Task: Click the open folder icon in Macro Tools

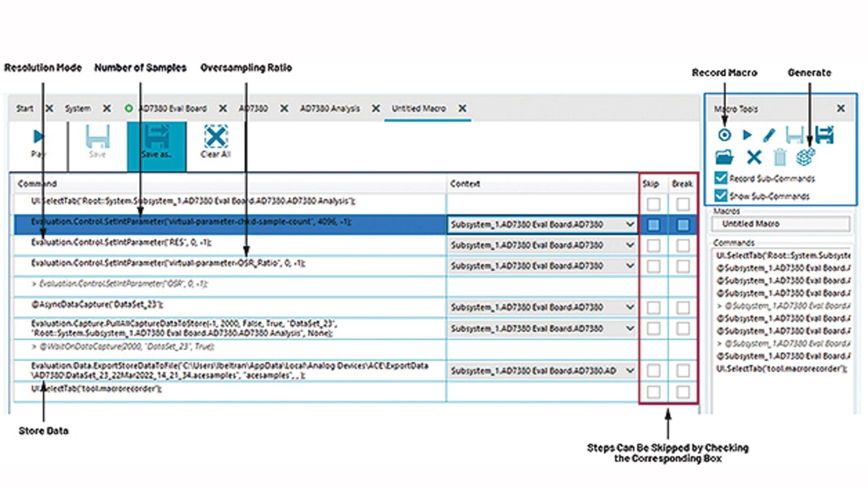Action: (724, 157)
